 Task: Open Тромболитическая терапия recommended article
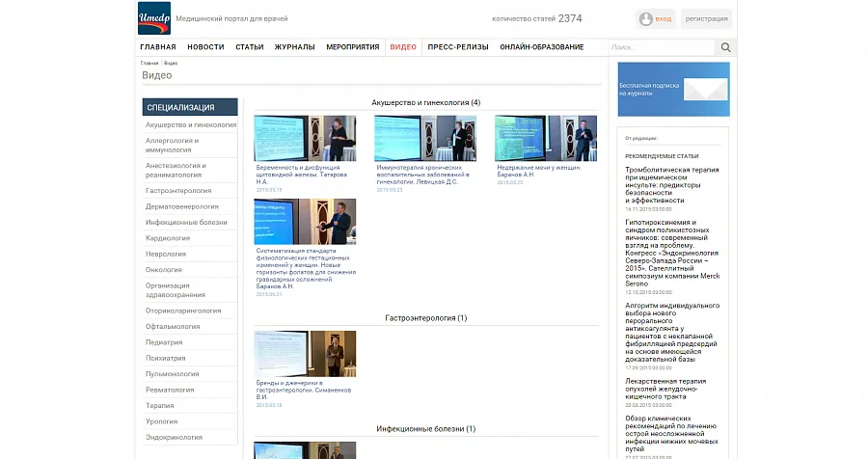(x=672, y=185)
